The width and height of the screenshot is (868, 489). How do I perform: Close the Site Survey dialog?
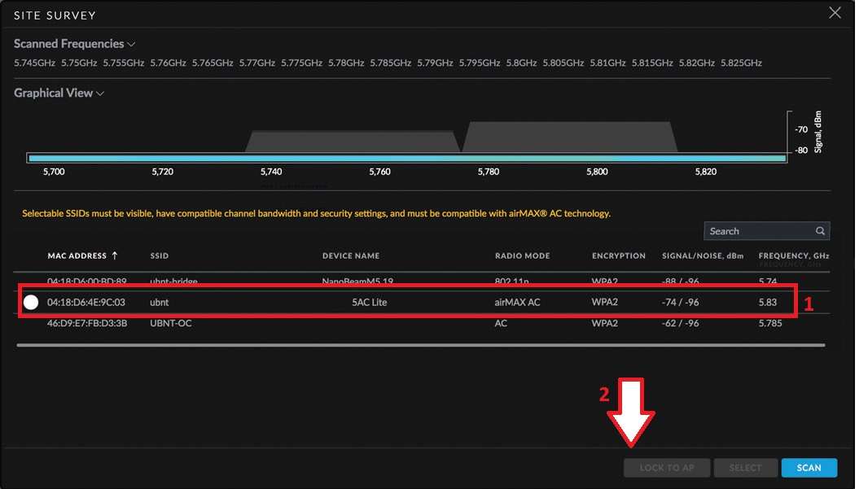835,13
